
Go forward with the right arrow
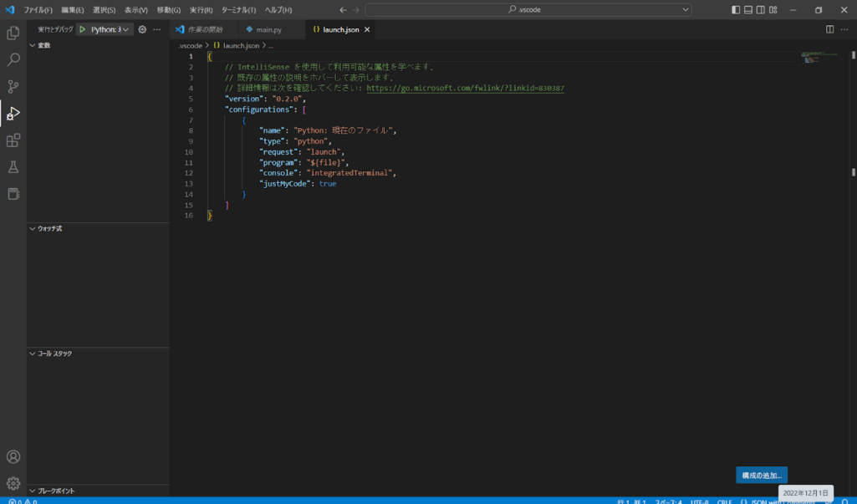pos(356,10)
